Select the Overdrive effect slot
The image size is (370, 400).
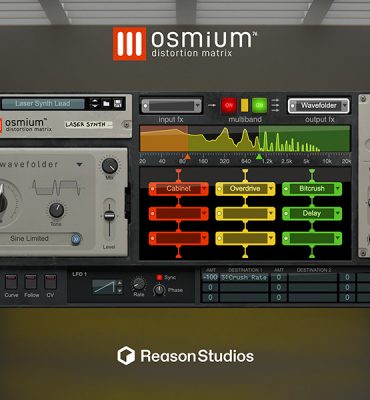(x=245, y=189)
